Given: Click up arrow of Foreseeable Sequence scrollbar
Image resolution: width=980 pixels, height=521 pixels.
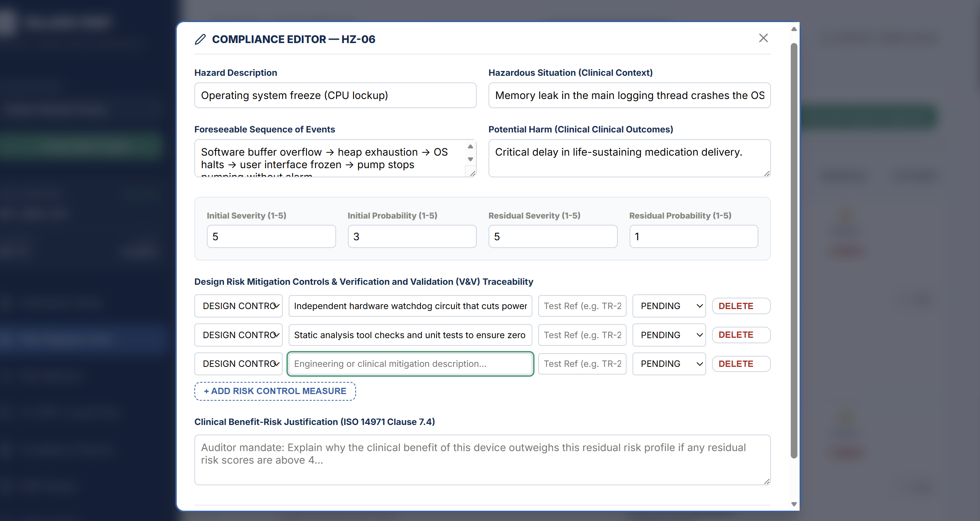Looking at the screenshot, I should 470,146.
